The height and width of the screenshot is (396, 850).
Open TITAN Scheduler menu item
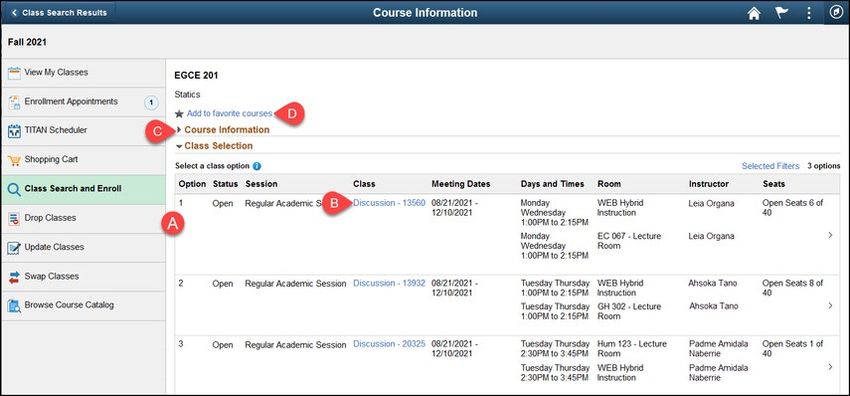83,131
